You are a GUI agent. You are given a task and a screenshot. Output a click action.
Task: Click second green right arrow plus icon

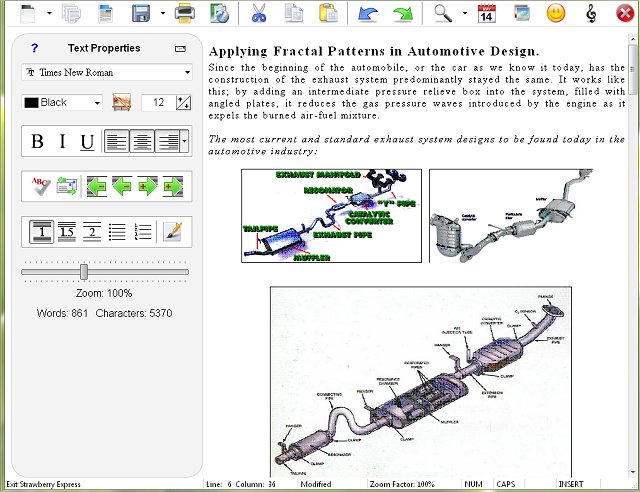pyautogui.click(x=173, y=187)
